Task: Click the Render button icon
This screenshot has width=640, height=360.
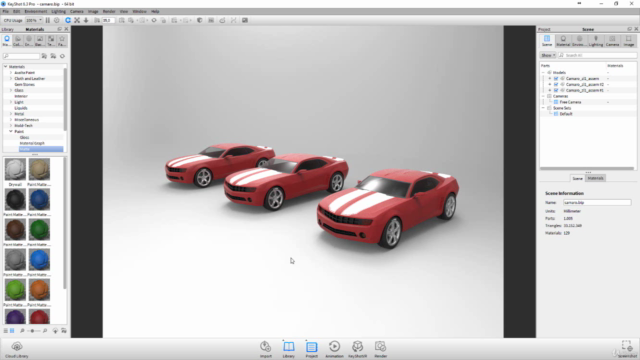Action: tap(380, 349)
